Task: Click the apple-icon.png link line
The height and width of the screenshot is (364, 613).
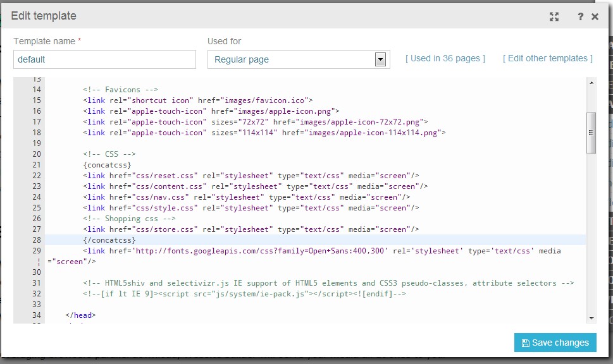Action: [x=211, y=111]
